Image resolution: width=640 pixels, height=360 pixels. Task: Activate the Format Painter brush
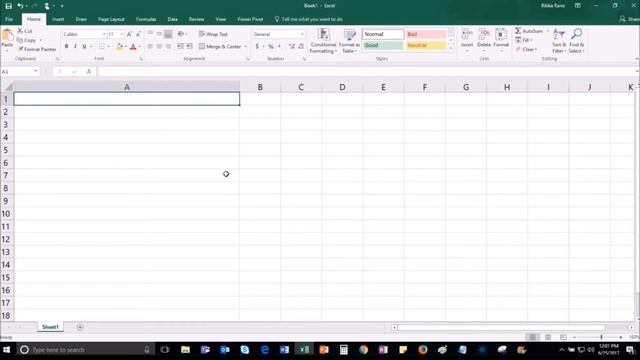tap(36, 49)
